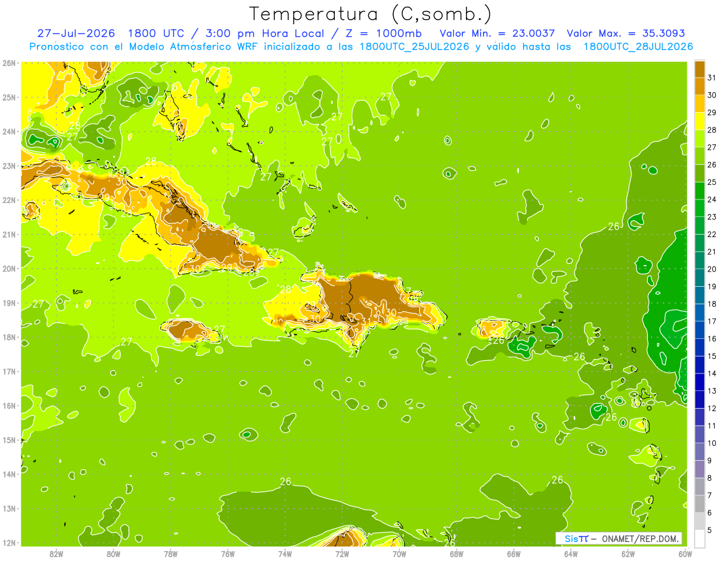
Task: Click the '12' label on the color scale
Action: [712, 408]
